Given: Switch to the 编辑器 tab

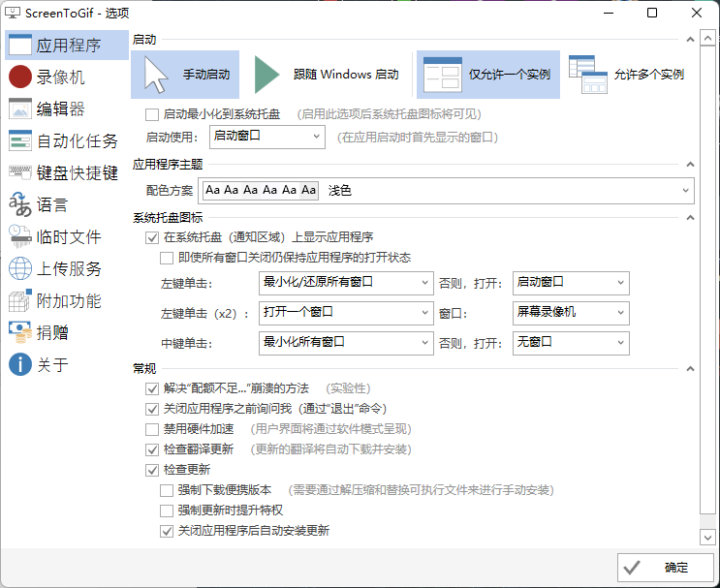Looking at the screenshot, I should [x=67, y=108].
